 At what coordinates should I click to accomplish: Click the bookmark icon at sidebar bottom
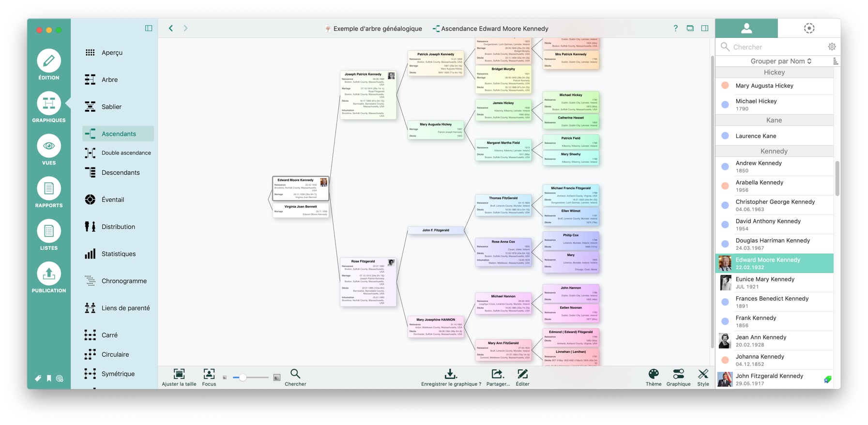49,379
